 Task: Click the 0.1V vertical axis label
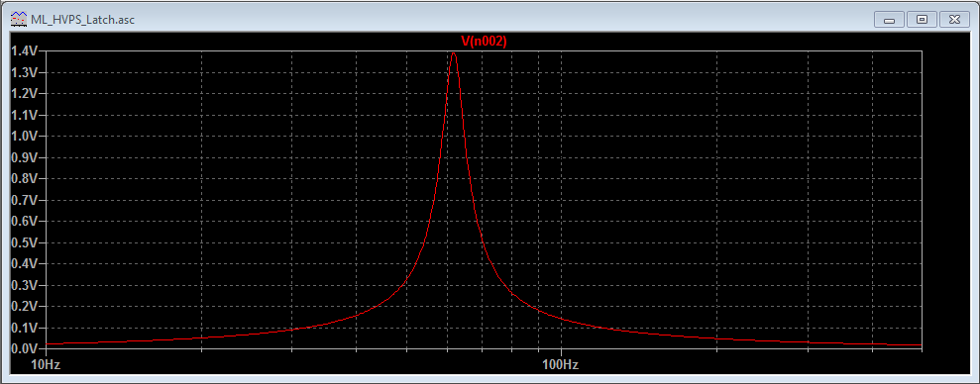(25, 328)
